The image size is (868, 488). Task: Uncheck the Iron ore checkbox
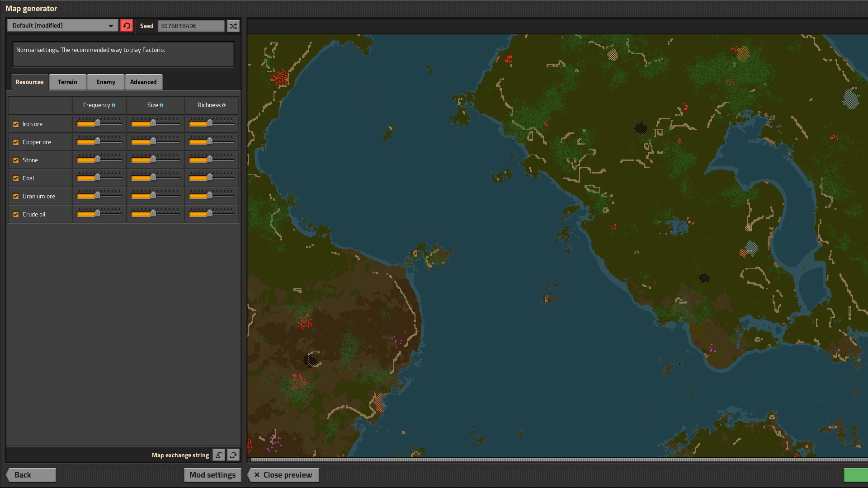(16, 124)
